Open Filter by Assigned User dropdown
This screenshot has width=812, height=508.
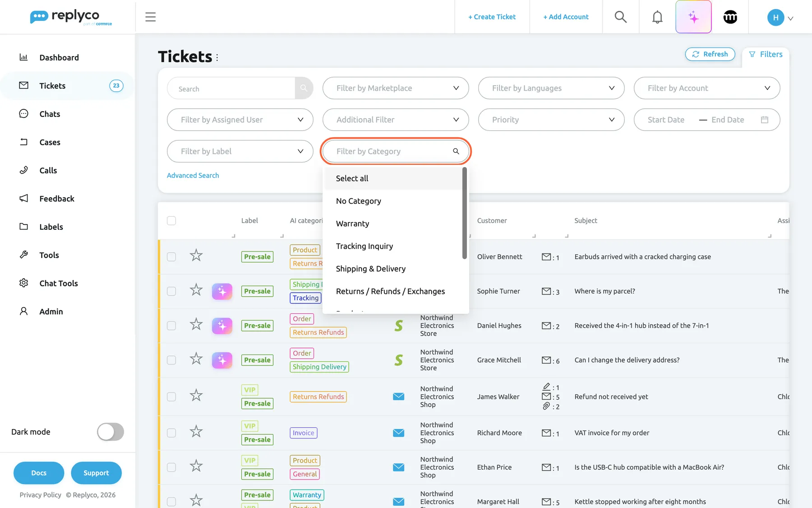coord(240,120)
